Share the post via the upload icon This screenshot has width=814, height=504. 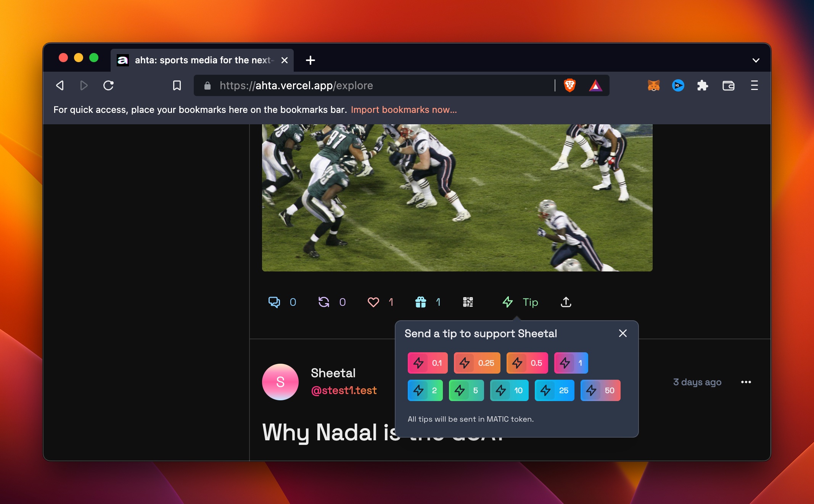click(x=566, y=302)
